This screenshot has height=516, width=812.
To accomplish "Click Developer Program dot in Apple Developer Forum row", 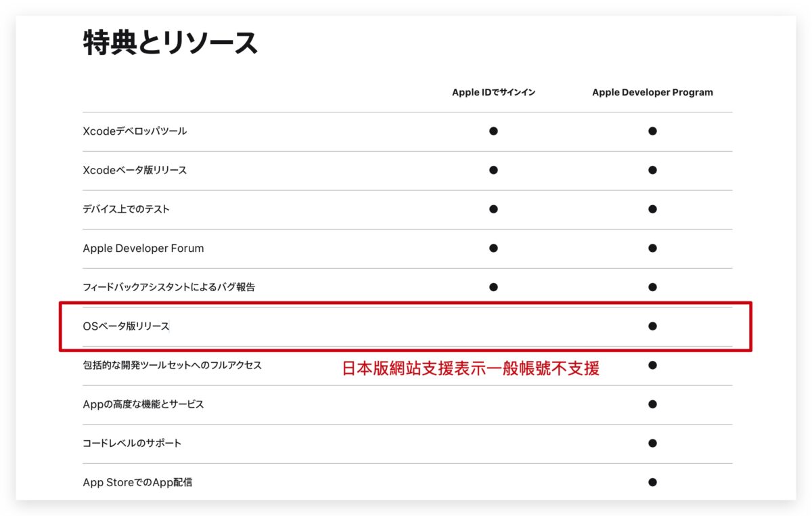I will (652, 248).
